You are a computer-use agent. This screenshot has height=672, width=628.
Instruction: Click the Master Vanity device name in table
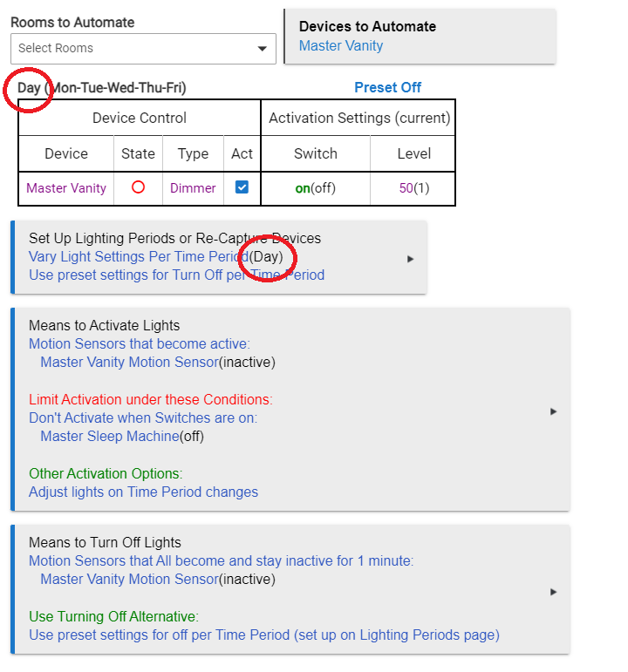(x=66, y=187)
